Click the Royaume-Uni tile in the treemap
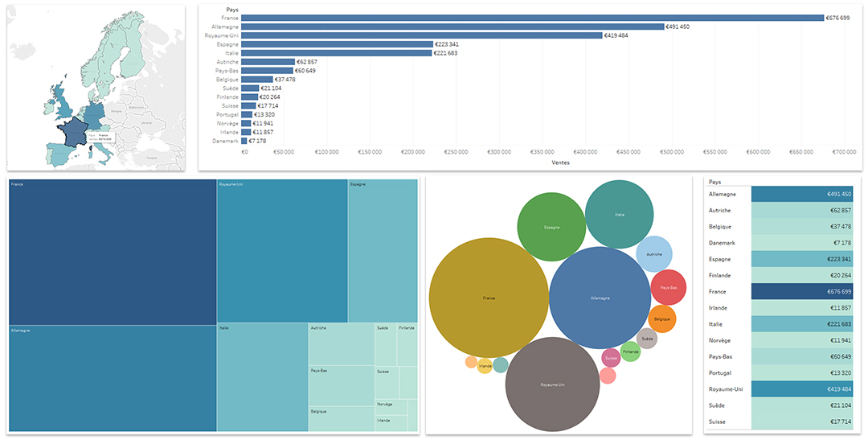868x444 pixels. pos(282,250)
